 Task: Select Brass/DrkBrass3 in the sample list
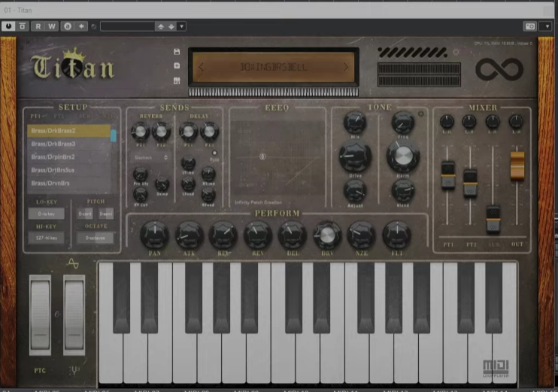click(68, 144)
